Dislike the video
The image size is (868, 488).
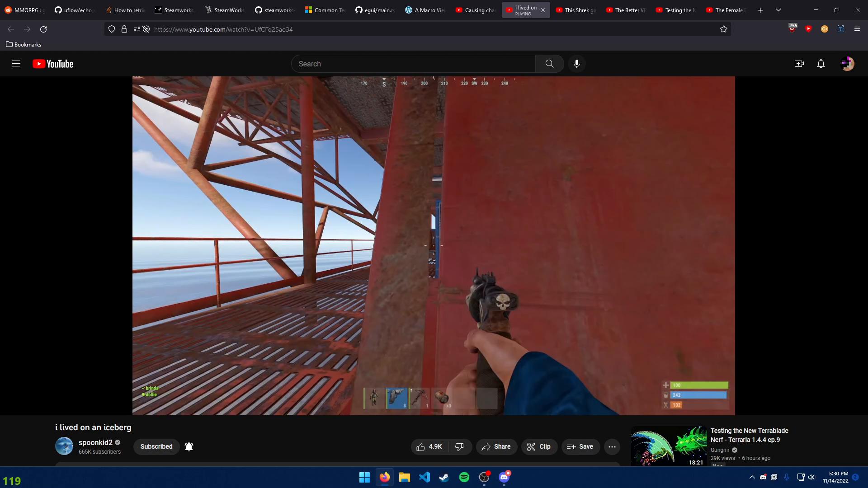tap(460, 446)
